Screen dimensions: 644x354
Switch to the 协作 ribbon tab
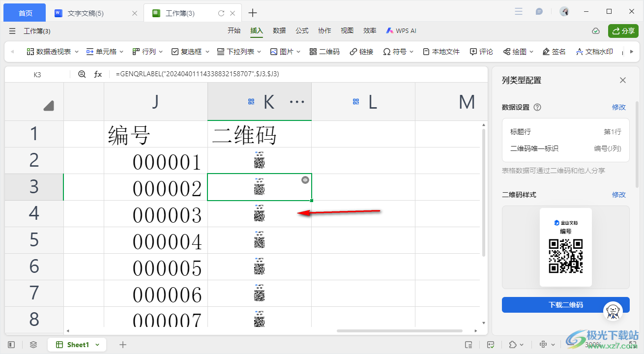[x=324, y=30]
